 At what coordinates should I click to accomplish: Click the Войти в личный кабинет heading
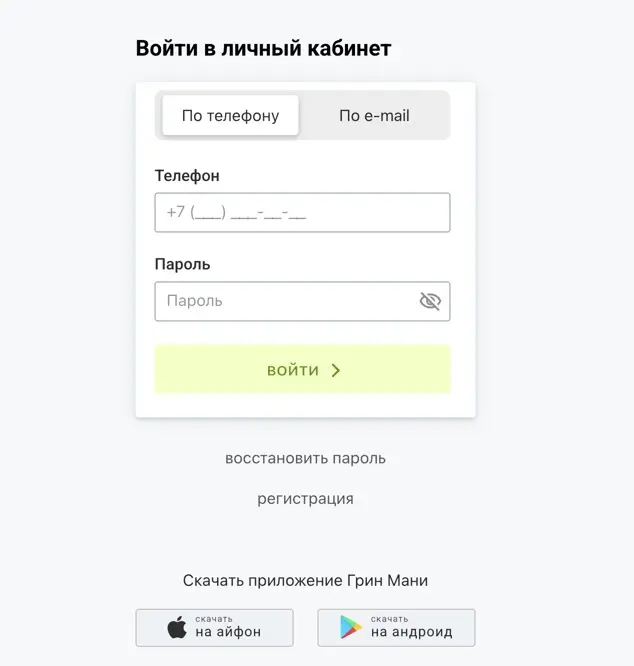[x=263, y=48]
